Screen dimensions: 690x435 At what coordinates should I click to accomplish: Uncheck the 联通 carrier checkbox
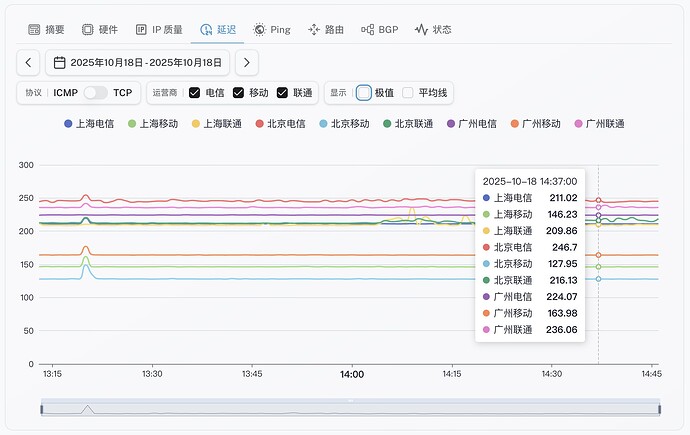tap(282, 93)
